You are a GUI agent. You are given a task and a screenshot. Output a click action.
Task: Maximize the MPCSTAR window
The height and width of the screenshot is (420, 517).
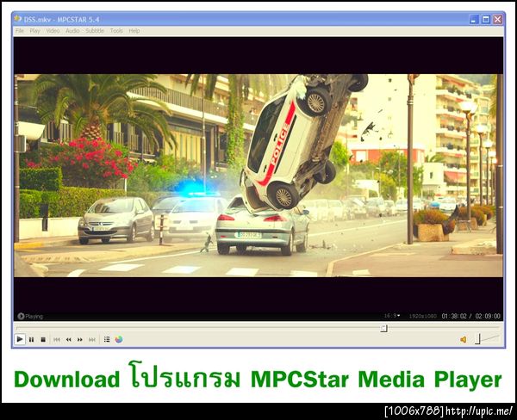point(486,20)
